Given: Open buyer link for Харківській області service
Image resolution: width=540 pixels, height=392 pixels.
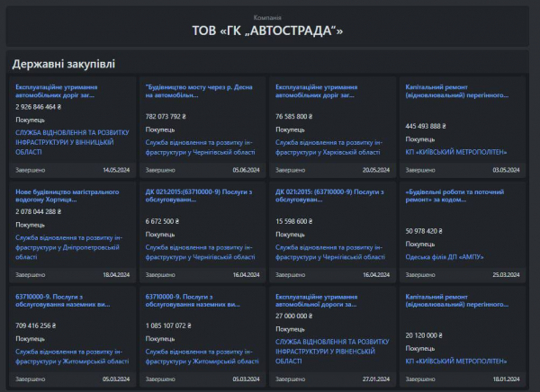Looking at the screenshot, I should point(329,147).
